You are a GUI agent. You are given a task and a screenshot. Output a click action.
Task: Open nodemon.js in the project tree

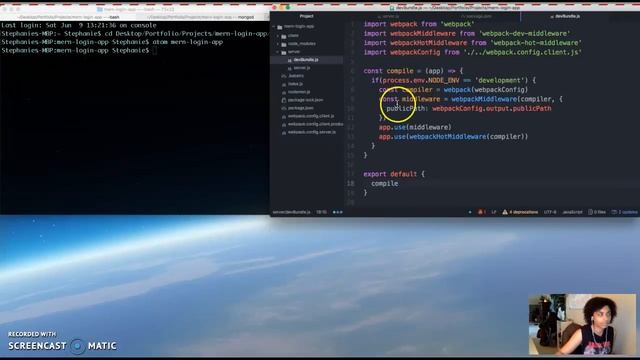[x=299, y=92]
